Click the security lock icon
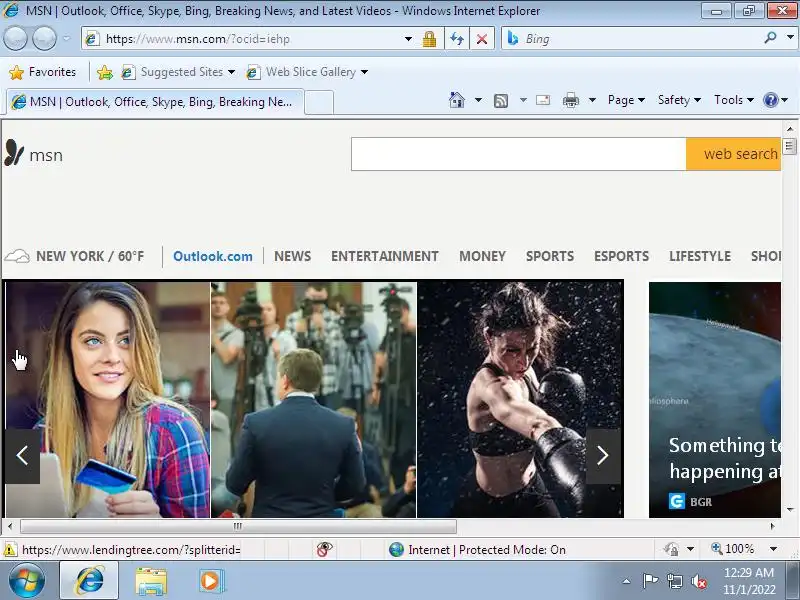 click(x=429, y=39)
